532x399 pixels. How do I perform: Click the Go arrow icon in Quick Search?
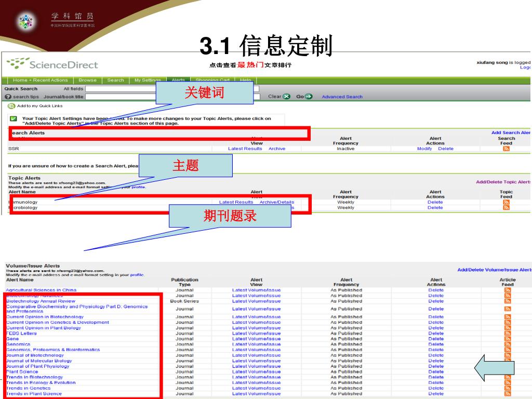(x=308, y=96)
